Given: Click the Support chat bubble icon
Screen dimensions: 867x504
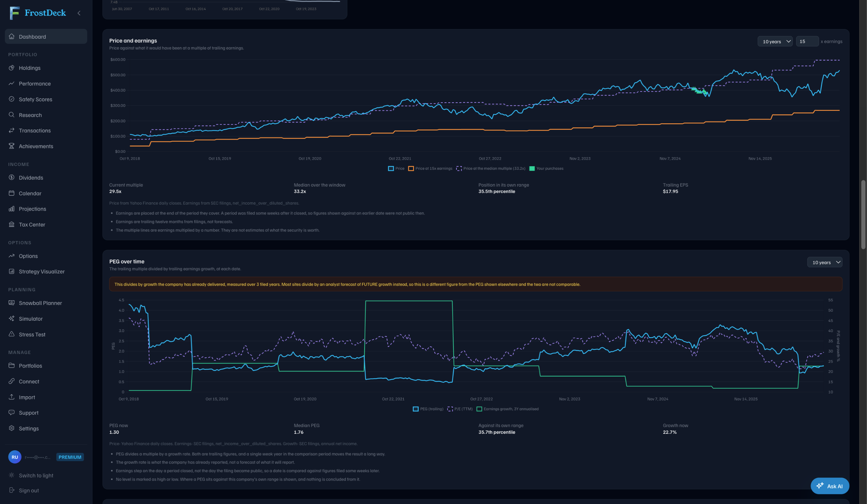Looking at the screenshot, I should point(12,412).
